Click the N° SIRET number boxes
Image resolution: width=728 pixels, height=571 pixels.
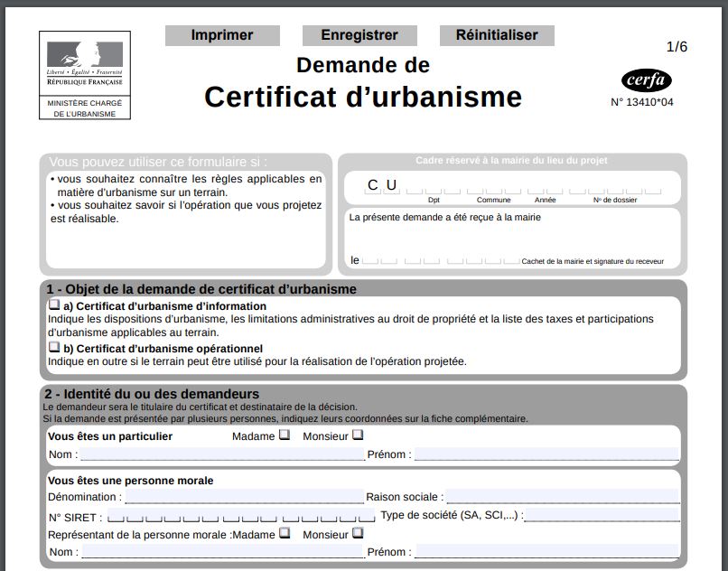240,517
